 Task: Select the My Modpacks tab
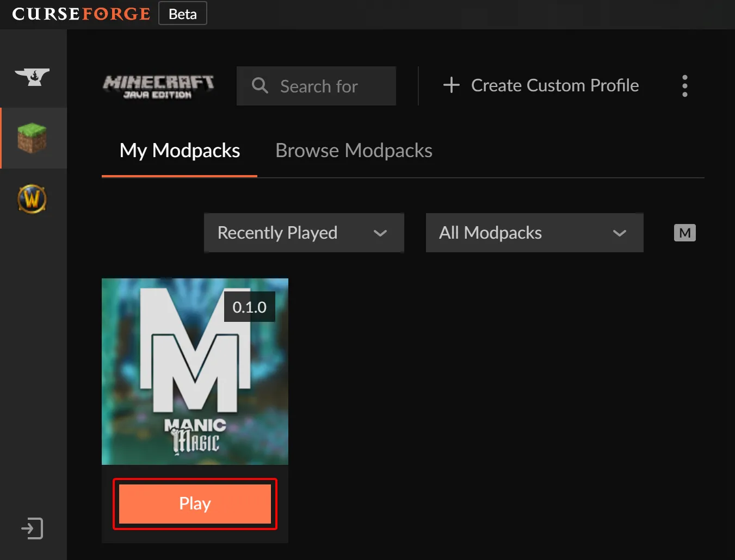pos(180,151)
